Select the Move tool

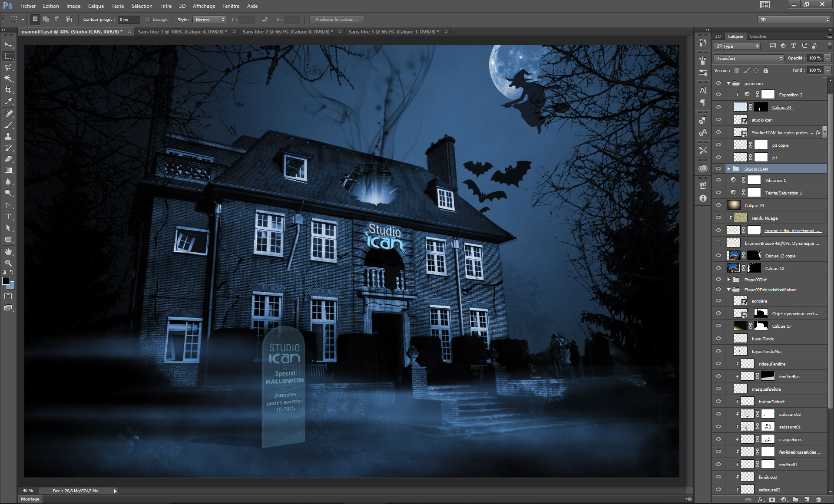pos(8,45)
